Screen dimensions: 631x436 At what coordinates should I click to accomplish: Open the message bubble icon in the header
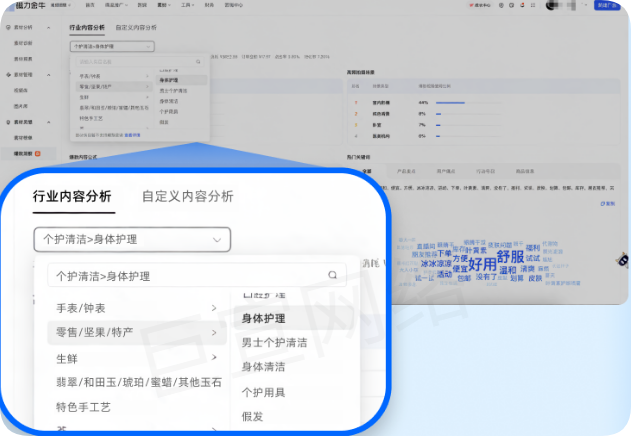(511, 6)
